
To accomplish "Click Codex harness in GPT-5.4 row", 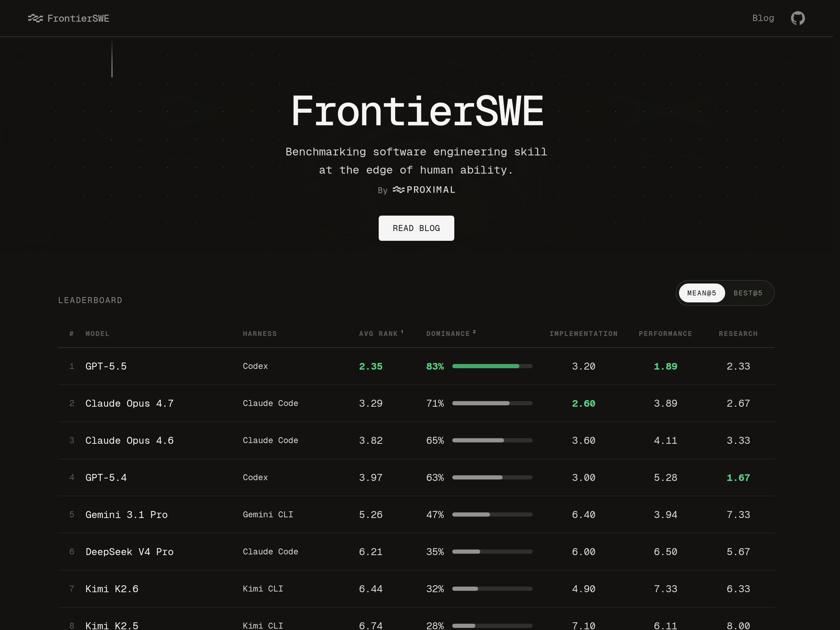I will click(255, 477).
